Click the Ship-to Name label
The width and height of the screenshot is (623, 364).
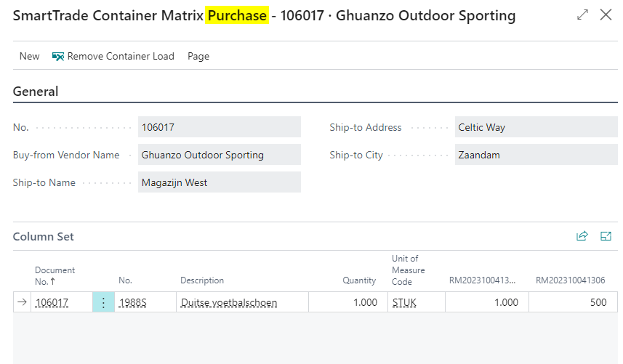click(44, 182)
